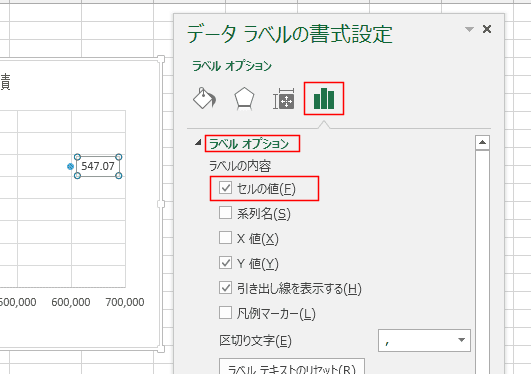
Task: Select the Label Options bar chart icon
Action: tap(324, 99)
